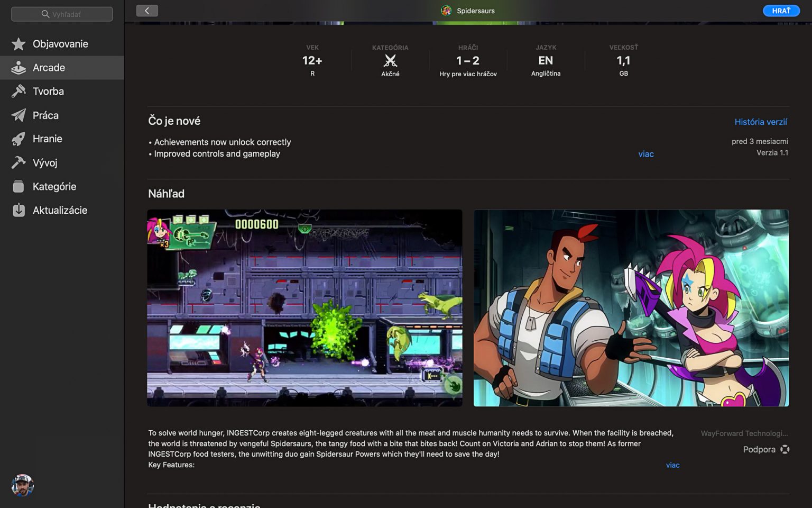The height and width of the screenshot is (508, 812).
Task: Click the Angličtina language label
Action: tap(546, 74)
